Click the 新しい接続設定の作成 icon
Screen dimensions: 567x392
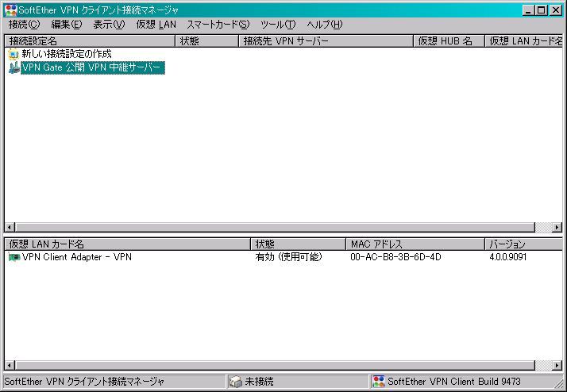13,54
